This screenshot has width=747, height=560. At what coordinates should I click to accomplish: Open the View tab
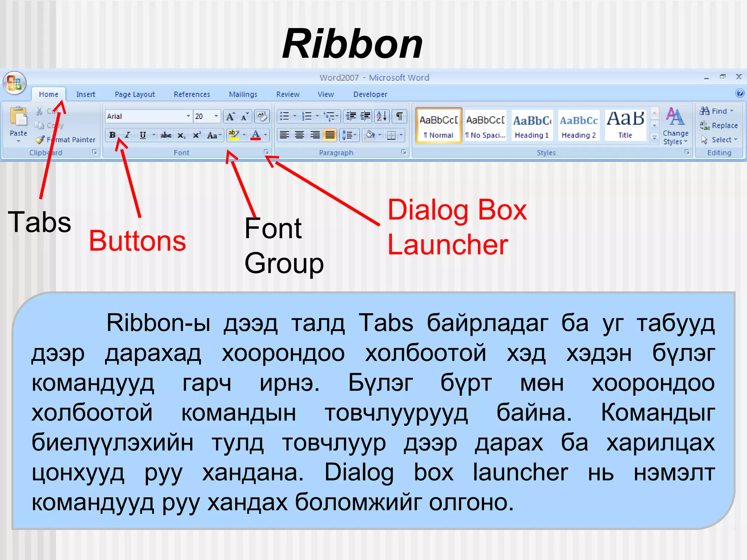[x=326, y=94]
